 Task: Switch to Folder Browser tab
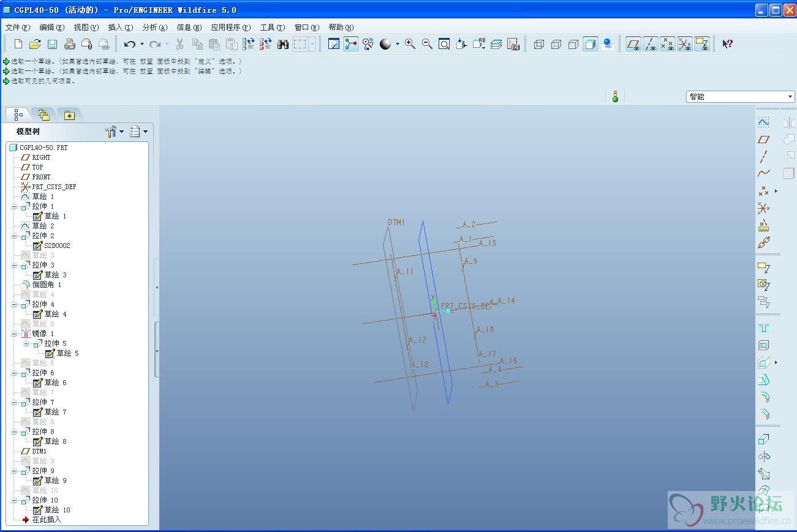(43, 114)
